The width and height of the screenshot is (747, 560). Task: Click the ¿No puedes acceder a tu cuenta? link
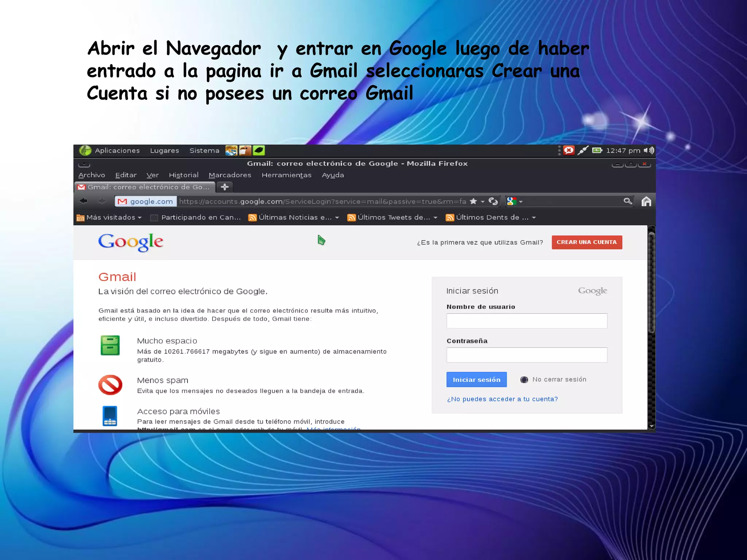pos(502,399)
